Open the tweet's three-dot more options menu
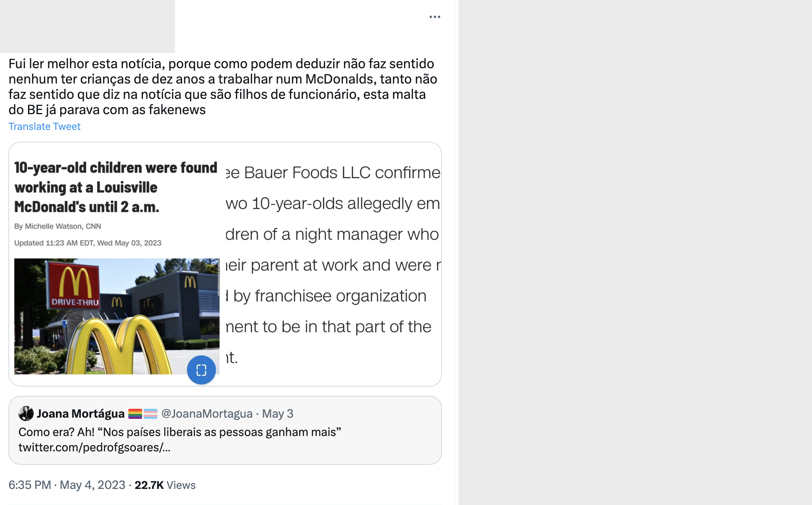Viewport: 812px width, 505px height. click(435, 17)
